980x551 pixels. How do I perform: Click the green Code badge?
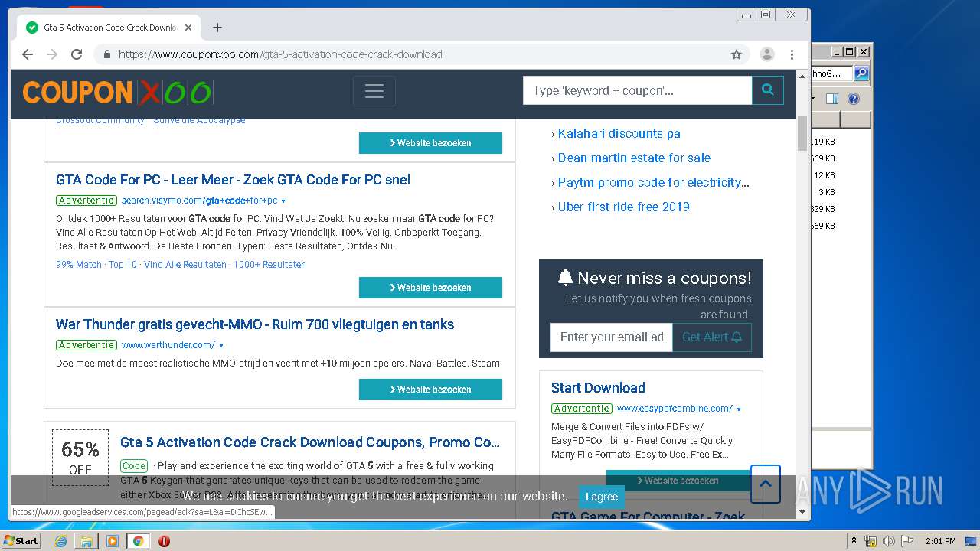[x=134, y=465]
